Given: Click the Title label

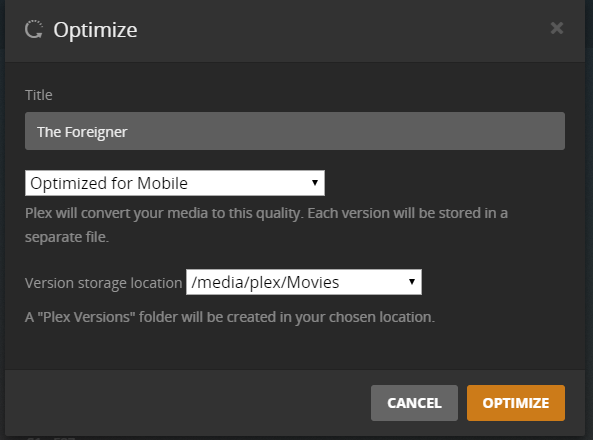Looking at the screenshot, I should click(39, 95).
